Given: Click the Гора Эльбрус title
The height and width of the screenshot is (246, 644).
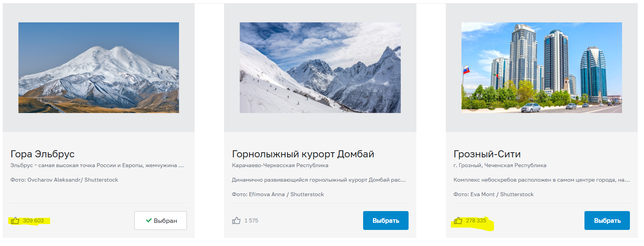Looking at the screenshot, I should tap(42, 154).
